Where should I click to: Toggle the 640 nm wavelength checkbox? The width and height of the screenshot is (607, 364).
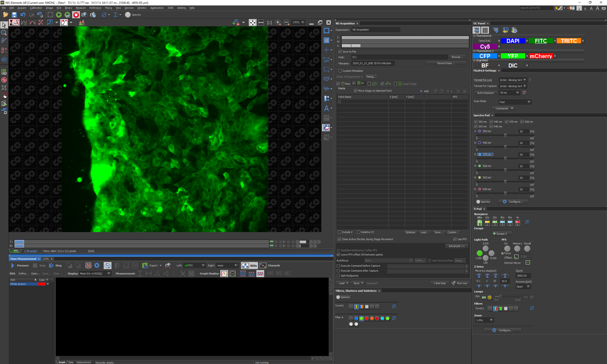(x=491, y=126)
